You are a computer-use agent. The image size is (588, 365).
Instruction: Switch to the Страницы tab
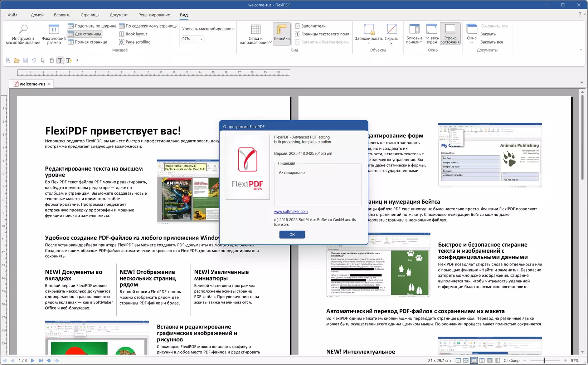(90, 15)
